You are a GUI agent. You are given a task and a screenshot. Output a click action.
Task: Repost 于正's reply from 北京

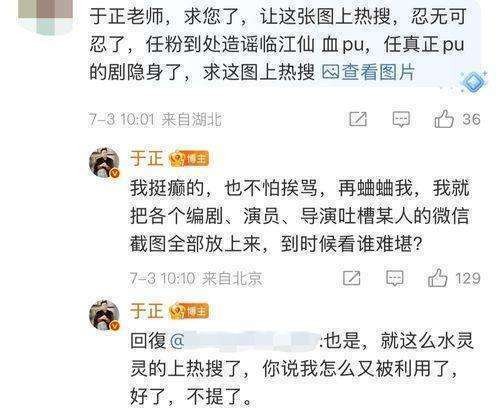(x=352, y=278)
